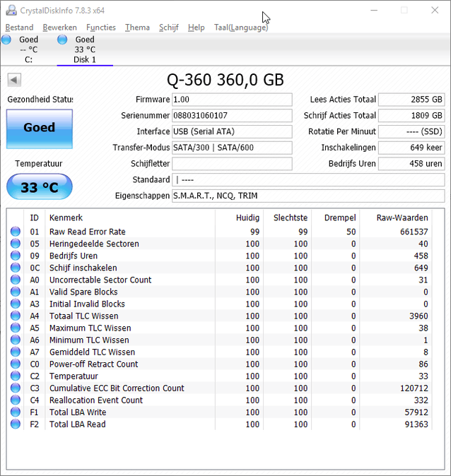The image size is (451, 476).
Task: Click status orb of Heringedeelde Sectoren row
Action: (16, 244)
